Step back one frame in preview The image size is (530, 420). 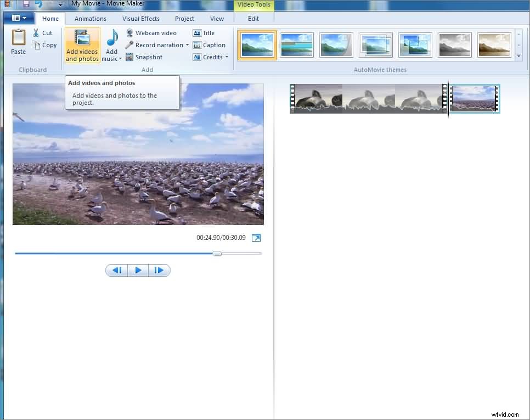[116, 270]
